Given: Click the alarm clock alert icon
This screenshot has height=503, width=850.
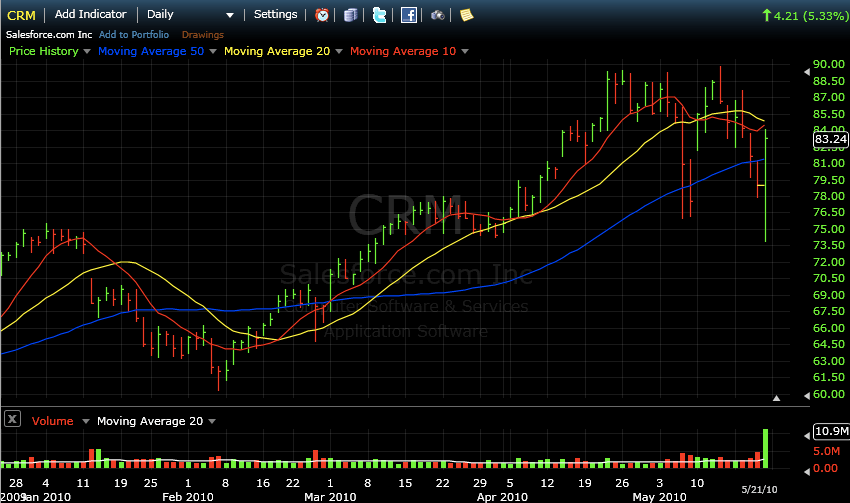Looking at the screenshot, I should (x=322, y=15).
